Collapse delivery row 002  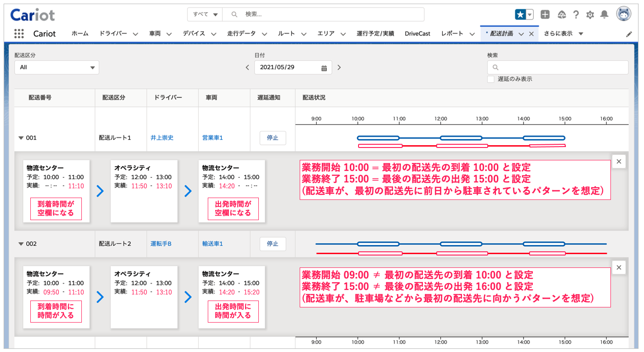pyautogui.click(x=21, y=244)
